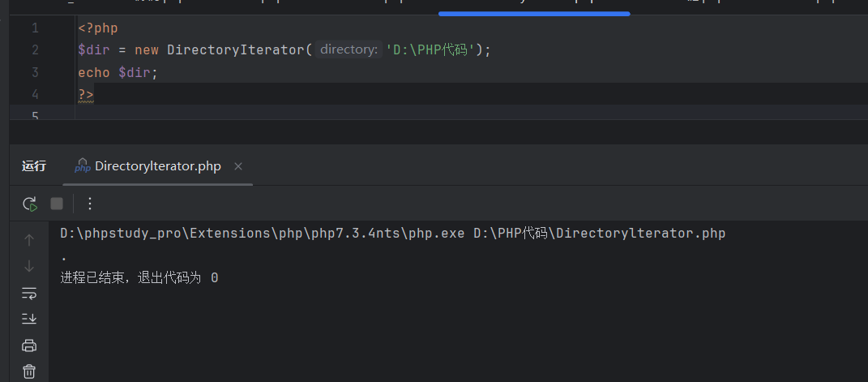Jump up the stack trace with up arrow
This screenshot has height=382, width=868.
pos(29,240)
